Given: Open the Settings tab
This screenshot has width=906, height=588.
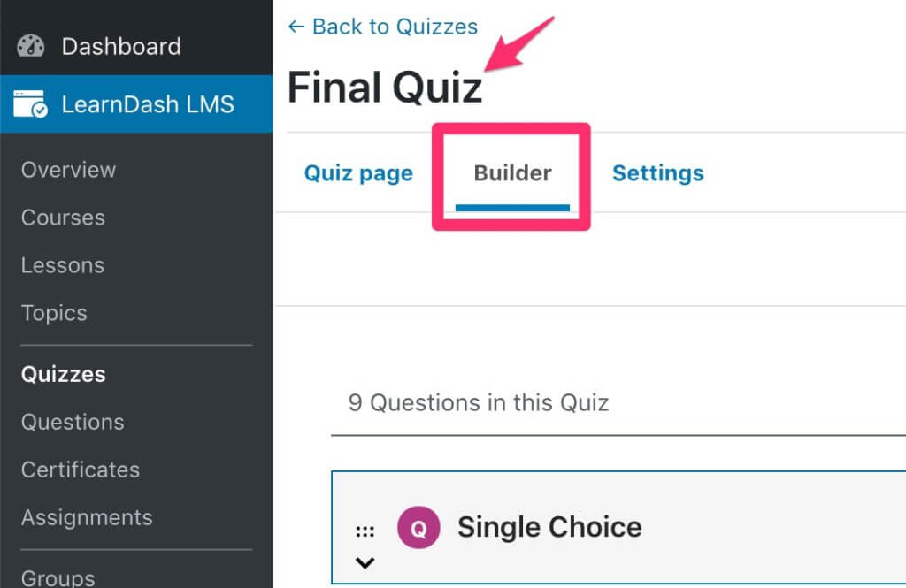Looking at the screenshot, I should coord(657,173).
